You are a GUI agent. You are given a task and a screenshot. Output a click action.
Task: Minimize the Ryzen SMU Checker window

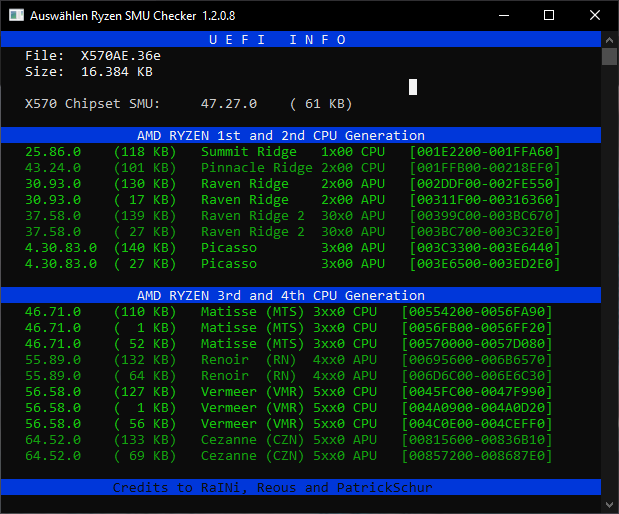(504, 15)
